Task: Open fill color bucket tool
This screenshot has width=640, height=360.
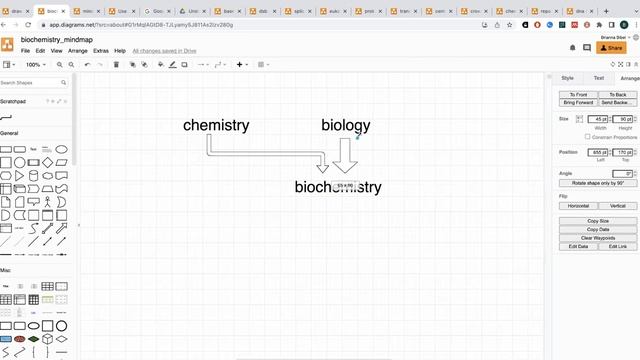Action: click(161, 64)
